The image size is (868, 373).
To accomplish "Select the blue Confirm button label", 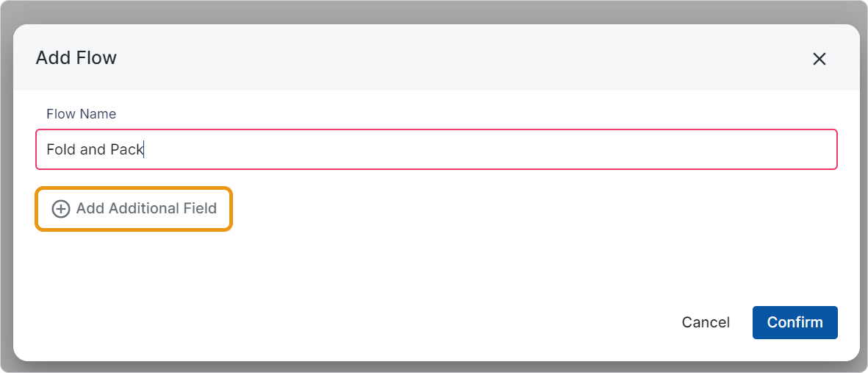I will tap(795, 322).
